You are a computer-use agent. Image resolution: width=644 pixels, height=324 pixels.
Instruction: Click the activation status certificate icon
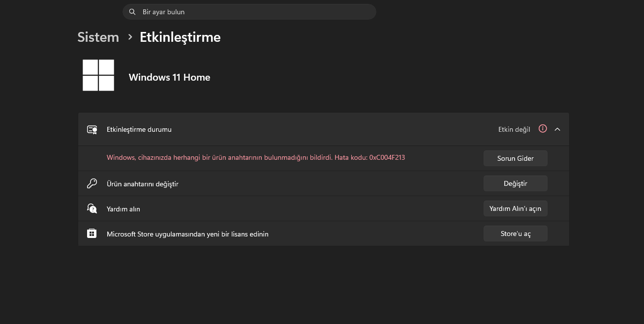92,129
